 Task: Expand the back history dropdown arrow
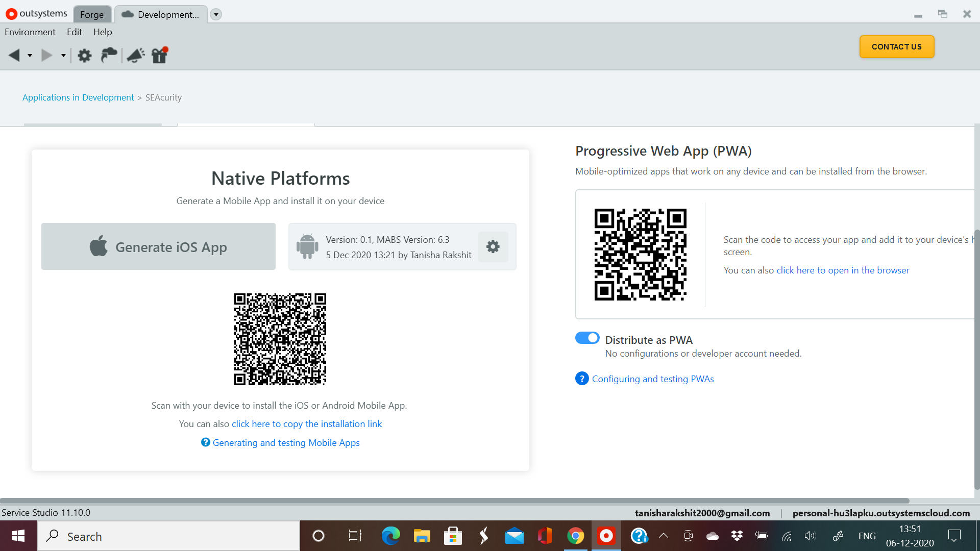[30, 56]
